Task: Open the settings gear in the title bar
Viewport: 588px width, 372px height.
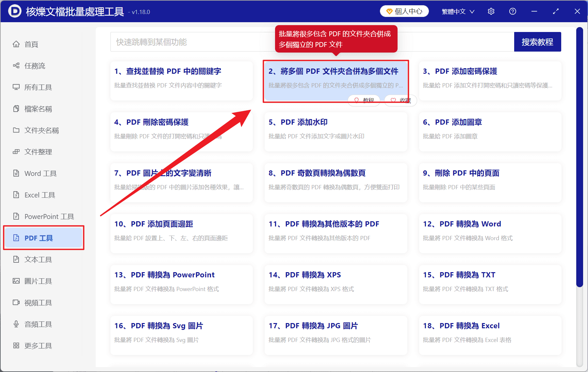Action: click(491, 11)
